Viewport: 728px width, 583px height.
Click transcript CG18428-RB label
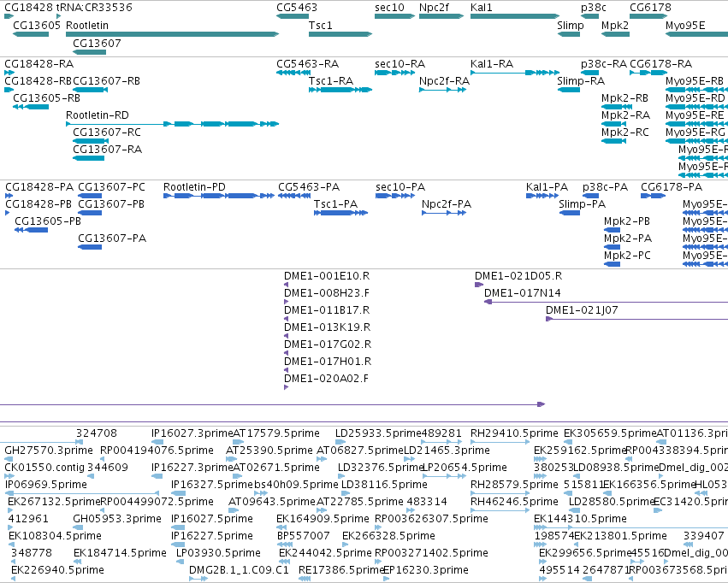point(38,81)
